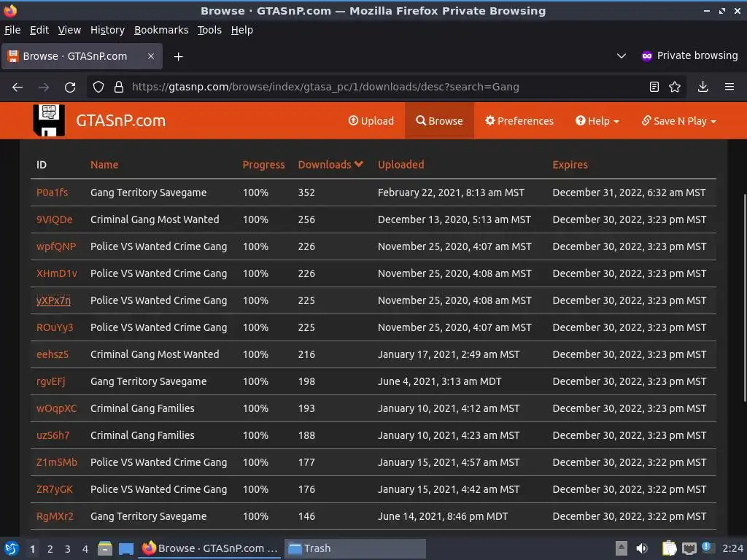Open the Bookmarks menu
This screenshot has width=747, height=560.
click(x=161, y=30)
